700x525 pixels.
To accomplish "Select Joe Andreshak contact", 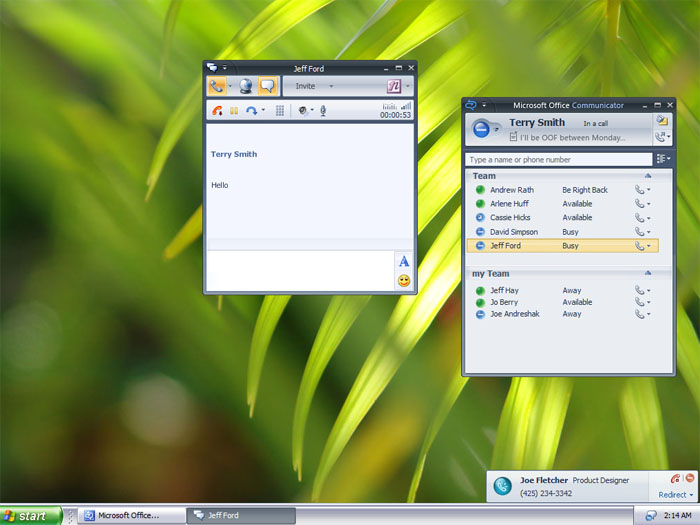I will coord(515,314).
